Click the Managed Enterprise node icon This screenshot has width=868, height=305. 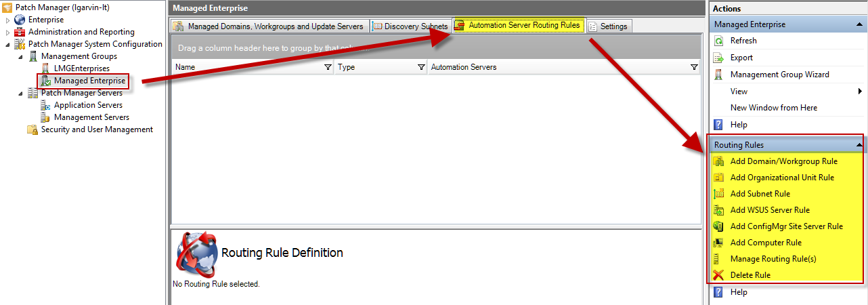(x=45, y=81)
